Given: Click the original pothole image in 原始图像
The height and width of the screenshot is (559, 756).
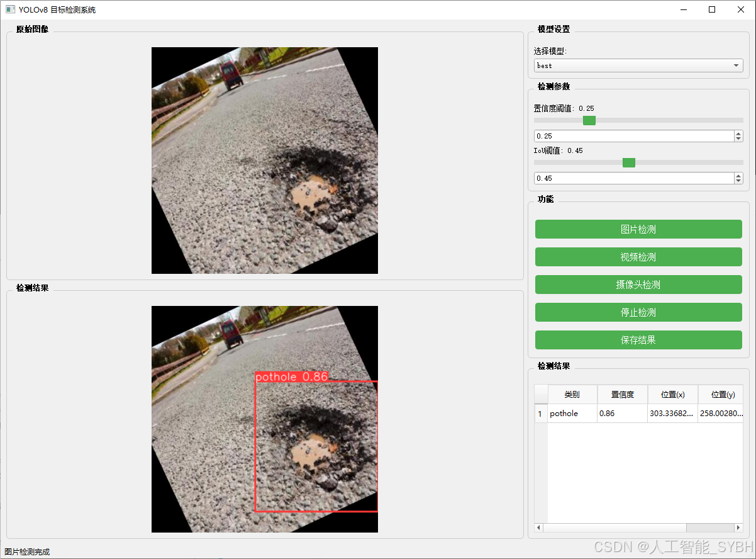Looking at the screenshot, I should pos(265,161).
